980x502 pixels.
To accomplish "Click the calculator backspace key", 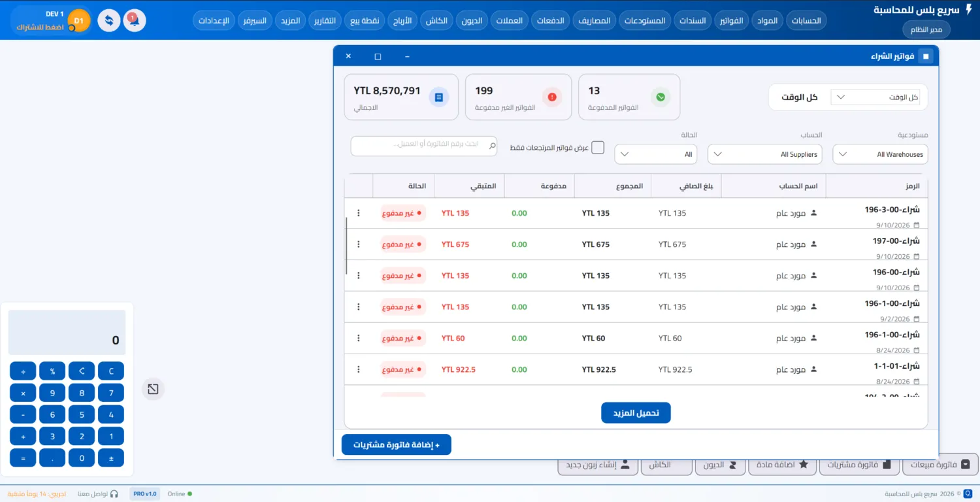I will coord(82,372).
